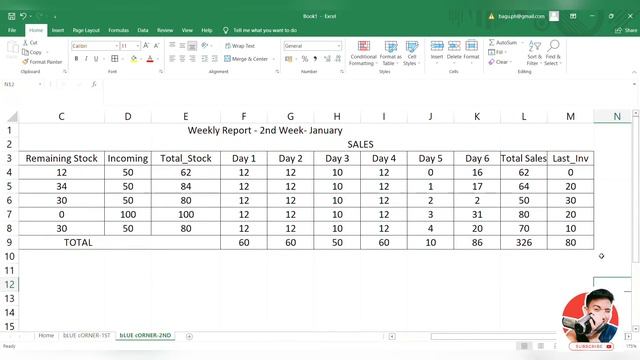The image size is (640, 360).
Task: Decrease the decimal places
Action: (338, 59)
